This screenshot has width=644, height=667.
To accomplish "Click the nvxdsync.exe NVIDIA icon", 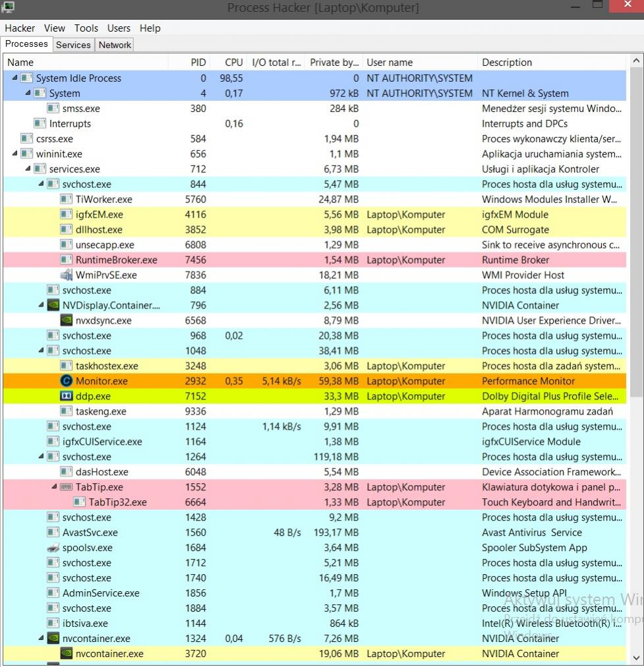I will (66, 320).
